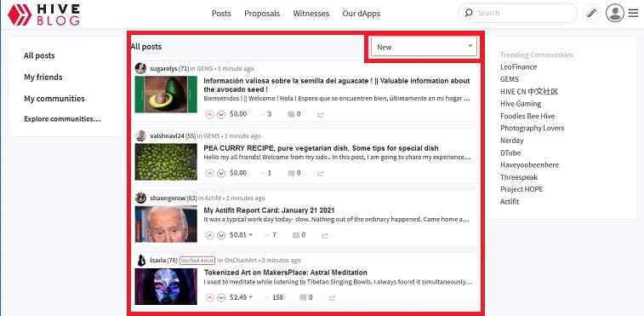The height and width of the screenshot is (316, 644).
Task: Show the 7 votes on Actifit post
Action: pyautogui.click(x=271, y=235)
